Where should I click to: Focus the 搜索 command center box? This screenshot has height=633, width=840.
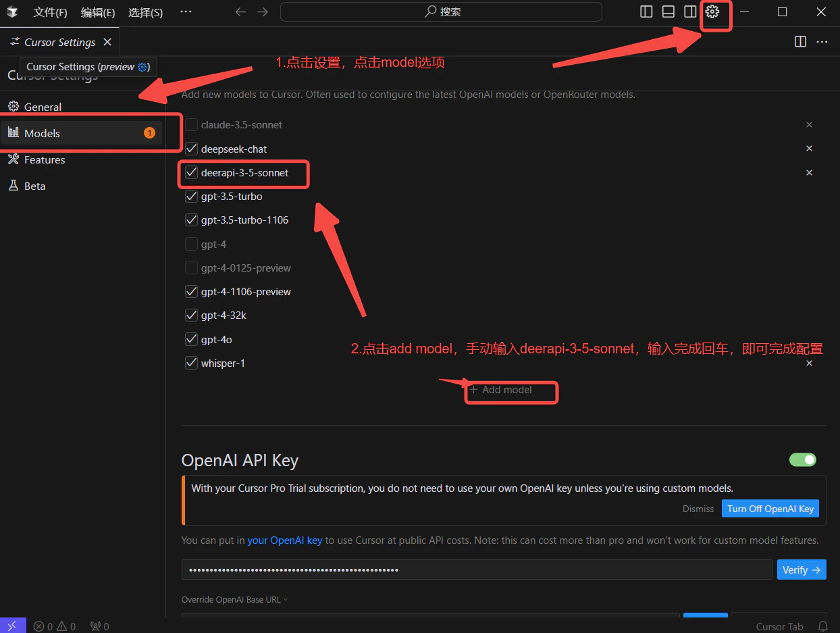coord(441,12)
